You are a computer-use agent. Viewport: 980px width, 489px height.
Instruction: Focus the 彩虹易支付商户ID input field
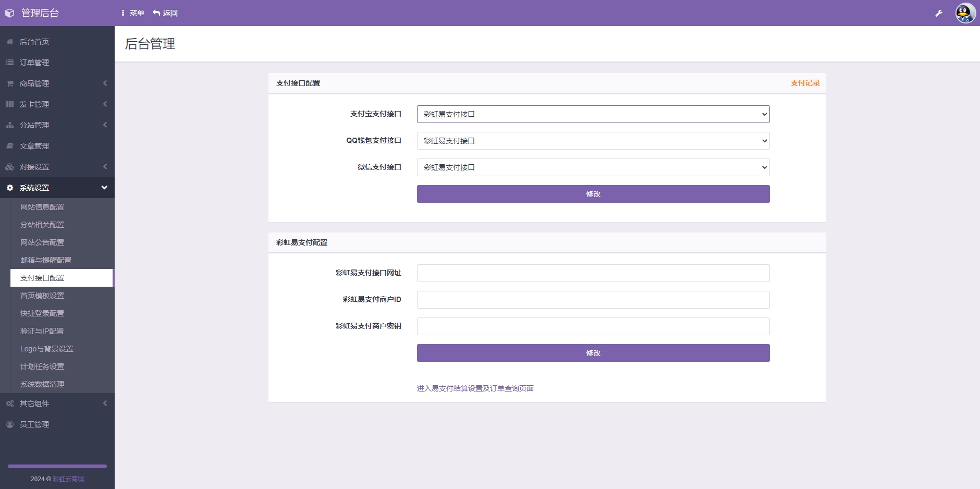coord(593,300)
